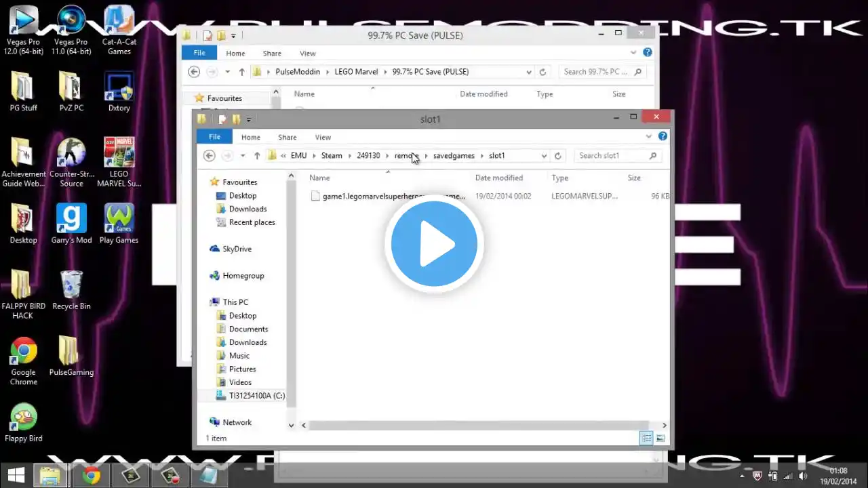This screenshot has height=488, width=868.
Task: Navigate to Steam in the address path
Action: (x=332, y=156)
